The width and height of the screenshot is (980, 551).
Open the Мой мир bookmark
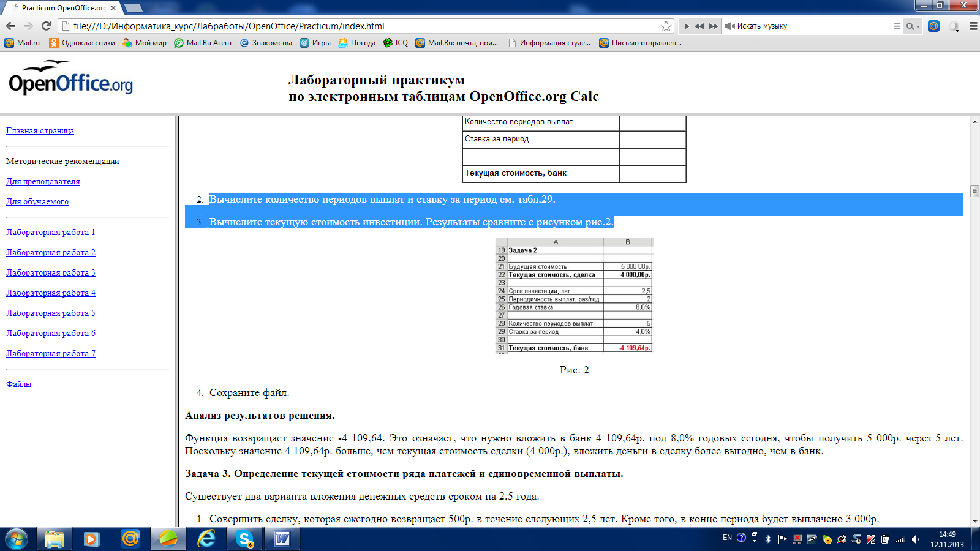click(145, 43)
